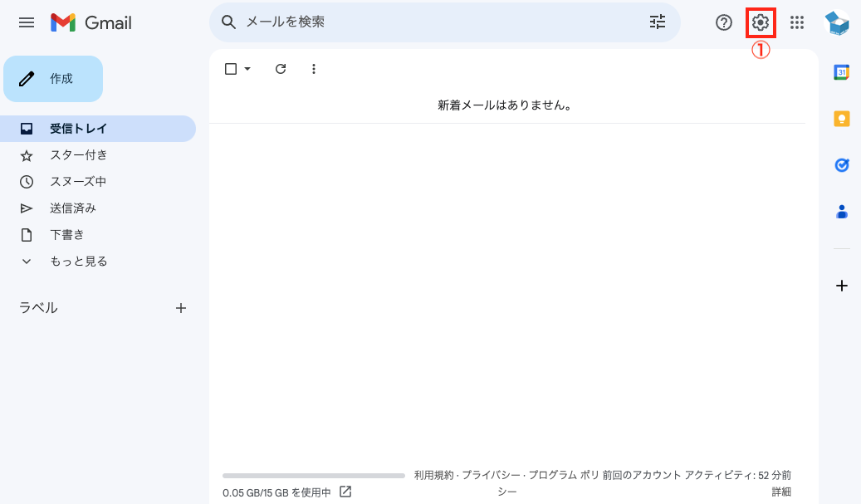Screen dimensions: 861x504
Task: Open the account profile avatar
Action: coord(837,22)
